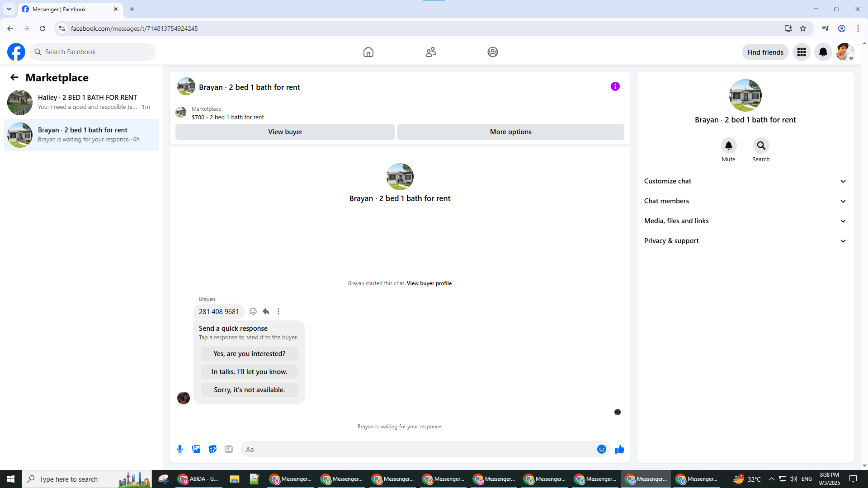Open the Windows notification center
Screen dimensions: 868x488
click(853, 479)
